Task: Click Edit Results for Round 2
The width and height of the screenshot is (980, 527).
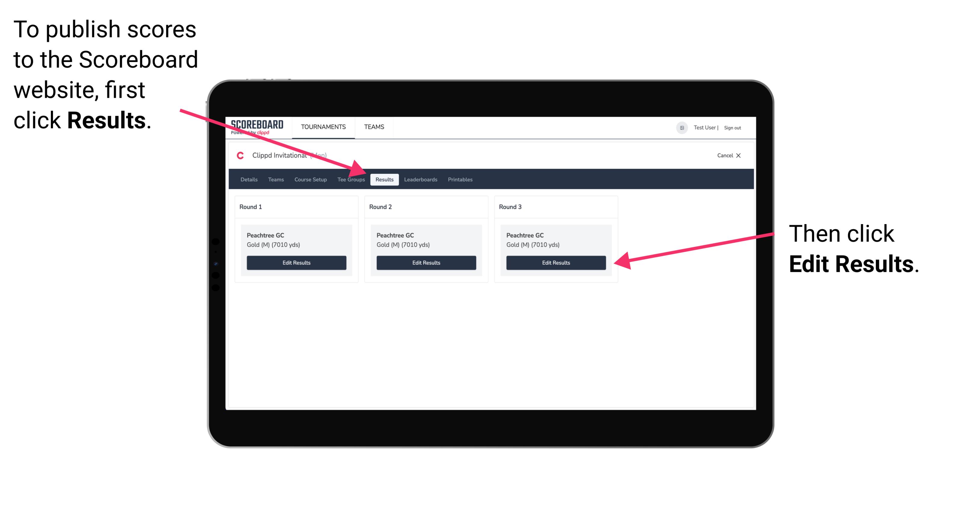Action: (426, 263)
